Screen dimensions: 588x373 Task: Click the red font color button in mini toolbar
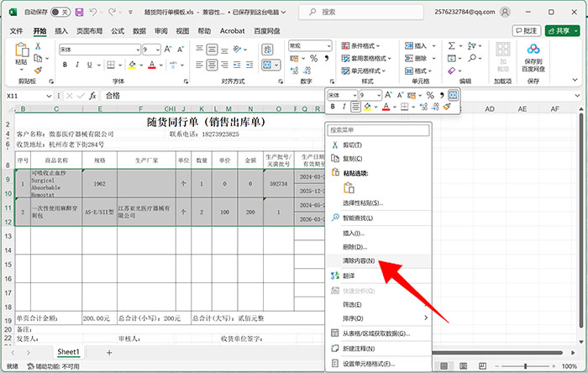[386, 107]
